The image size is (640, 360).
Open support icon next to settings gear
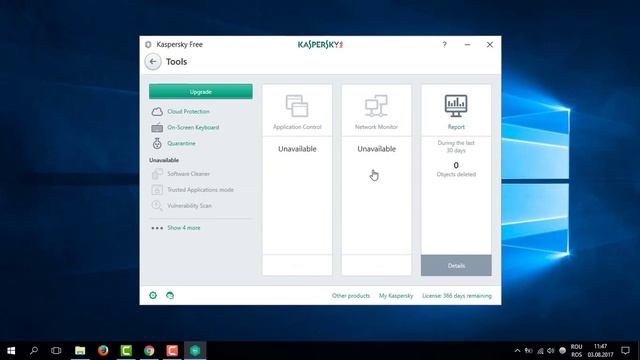pos(170,295)
